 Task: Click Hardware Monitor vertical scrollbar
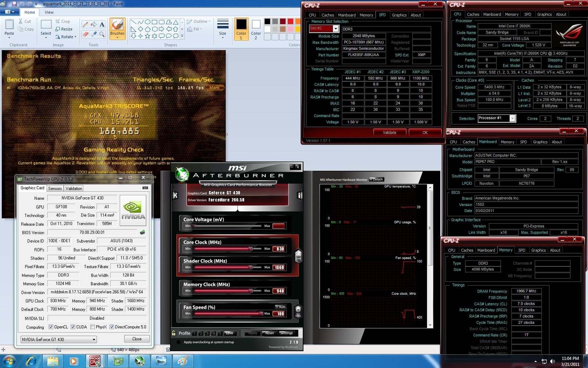[430, 257]
